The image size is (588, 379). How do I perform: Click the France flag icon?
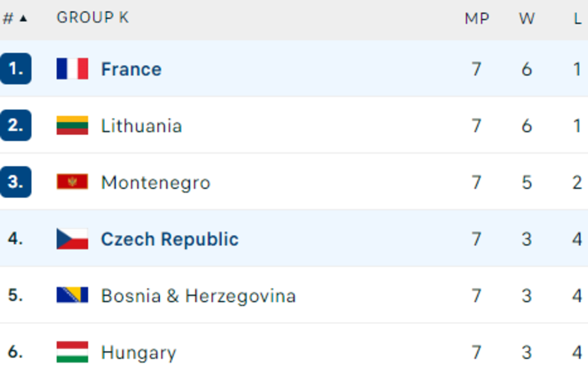(72, 69)
